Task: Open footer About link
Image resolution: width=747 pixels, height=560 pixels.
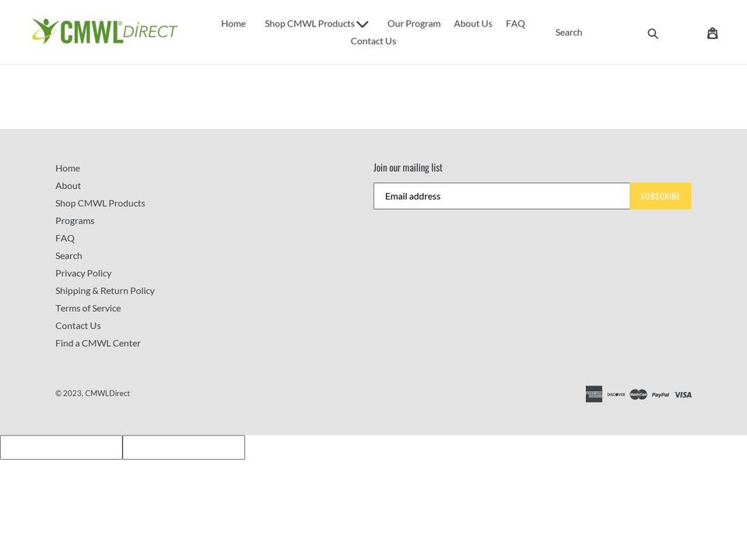Action: pyautogui.click(x=68, y=186)
